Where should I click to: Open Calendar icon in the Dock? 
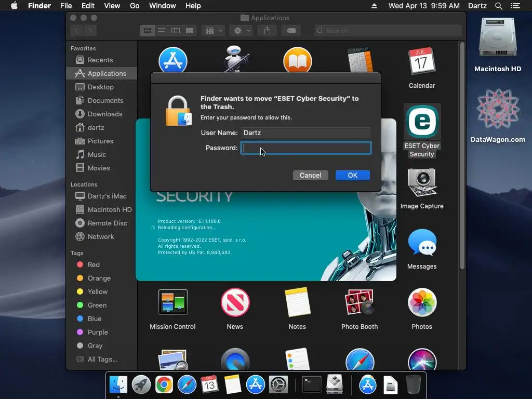(209, 384)
